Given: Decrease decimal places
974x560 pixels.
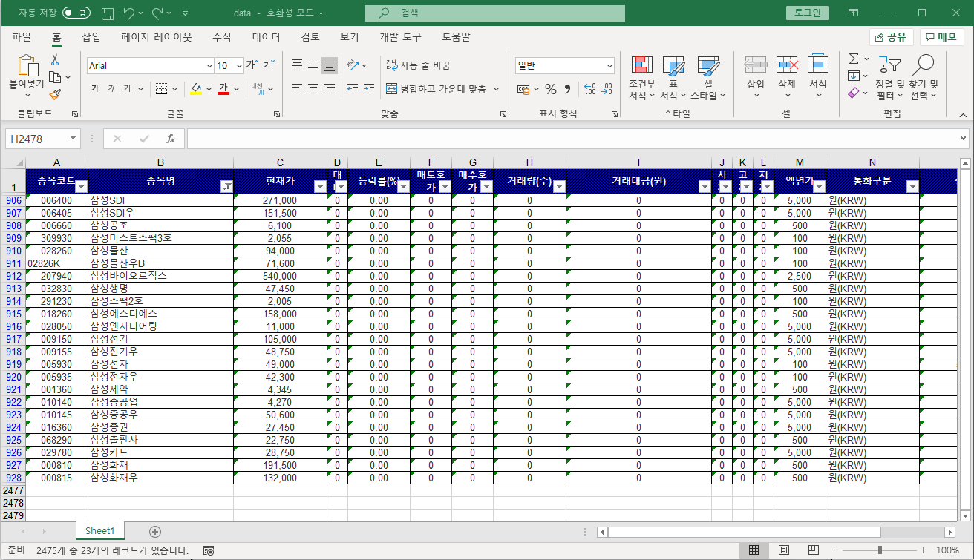Looking at the screenshot, I should (607, 89).
